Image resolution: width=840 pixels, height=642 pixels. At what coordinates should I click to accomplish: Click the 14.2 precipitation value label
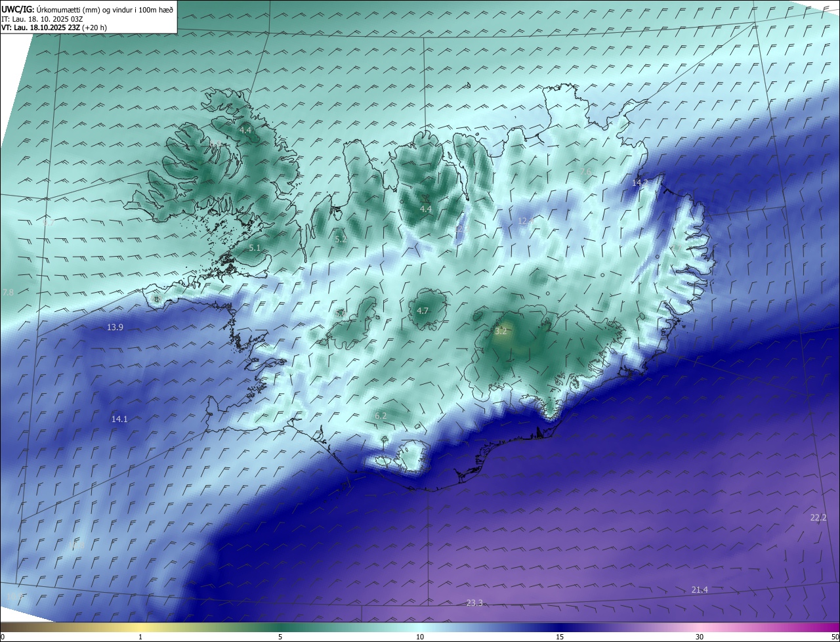[x=640, y=182]
